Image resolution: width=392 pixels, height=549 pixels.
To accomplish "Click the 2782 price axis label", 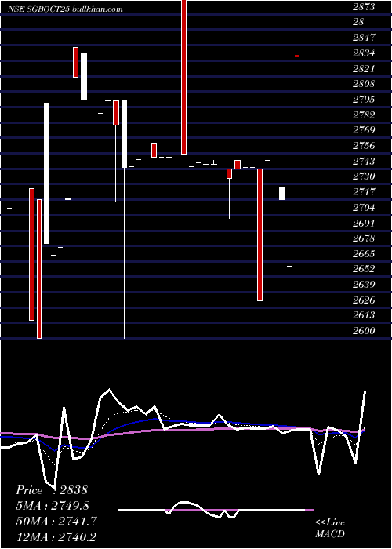I will click(364, 115).
